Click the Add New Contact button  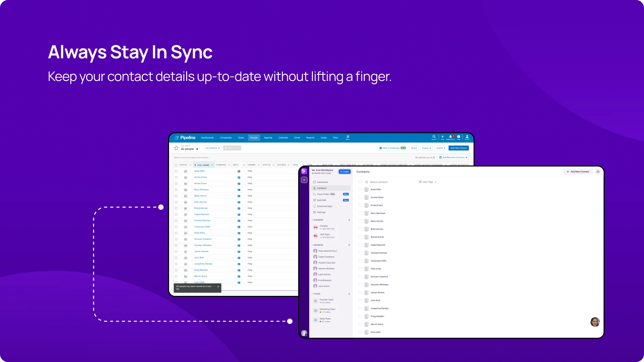[x=578, y=172]
